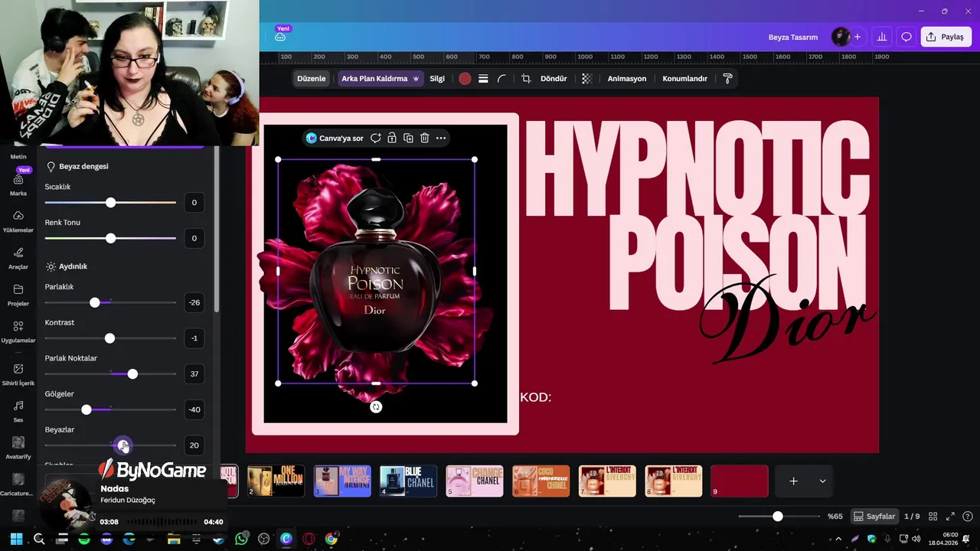The image size is (980, 551).
Task: Open the Konumlandır position panel
Action: 684,79
